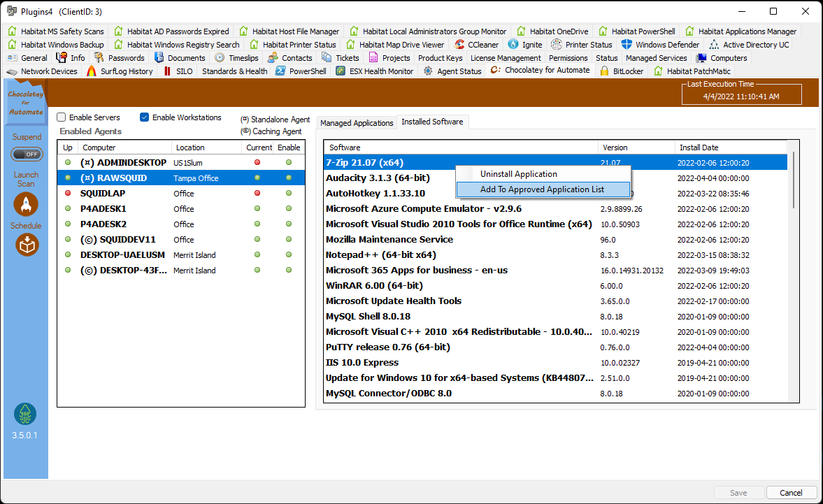823x504 pixels.
Task: Open the SILO toolbar item
Action: [177, 71]
